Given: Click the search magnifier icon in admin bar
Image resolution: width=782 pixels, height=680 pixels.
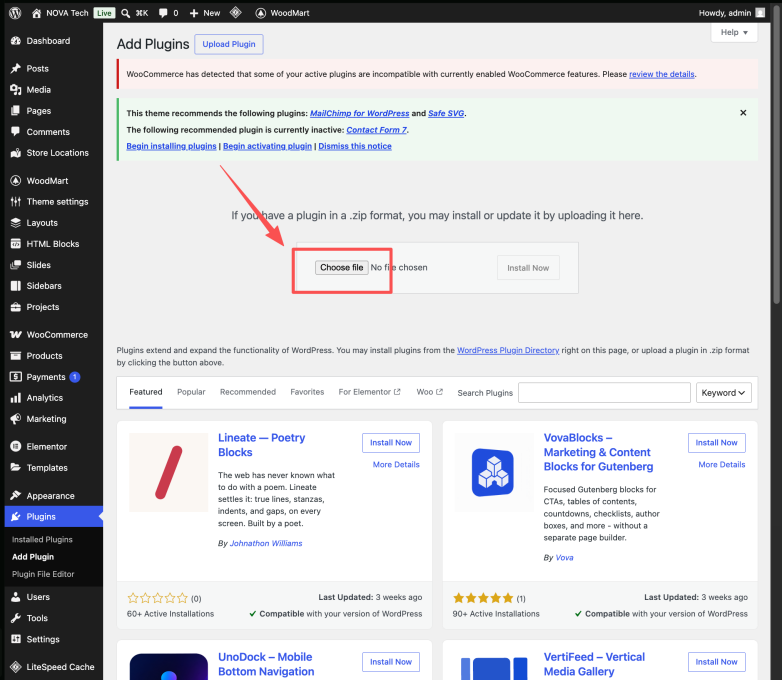Looking at the screenshot, I should (126, 13).
